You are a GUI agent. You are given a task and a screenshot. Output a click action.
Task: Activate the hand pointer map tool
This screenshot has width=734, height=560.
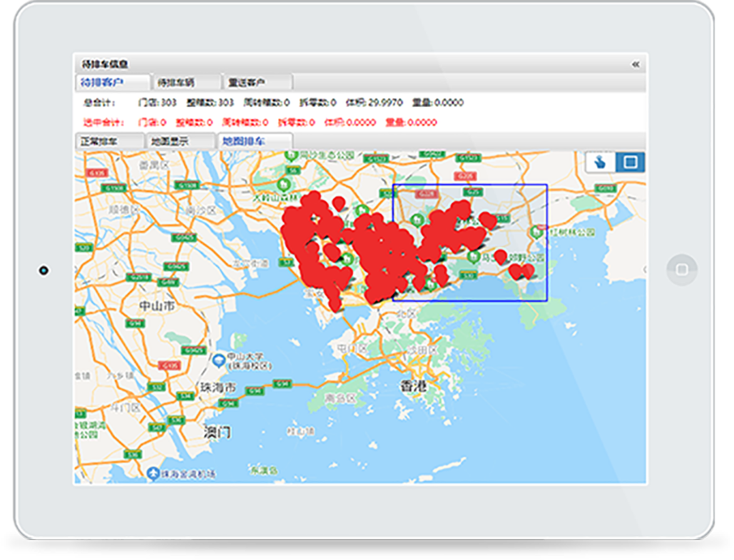[x=600, y=163]
